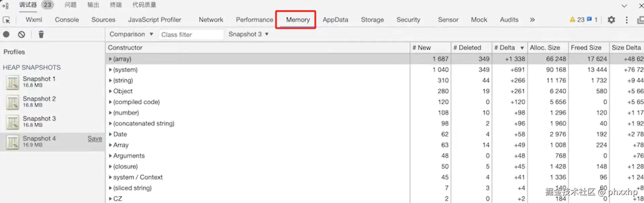Open the three-dot more options menu
644x203 pixels.
[627, 20]
